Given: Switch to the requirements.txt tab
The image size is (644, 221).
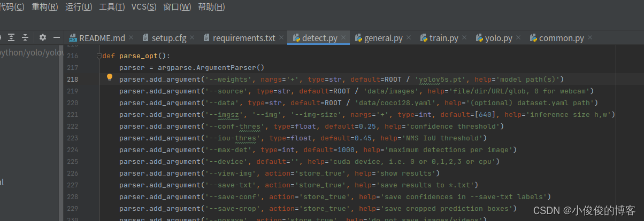Looking at the screenshot, I should (x=244, y=38).
